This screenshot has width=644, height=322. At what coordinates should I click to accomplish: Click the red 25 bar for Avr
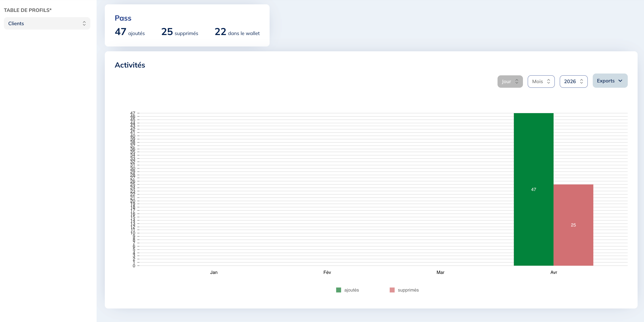point(573,225)
